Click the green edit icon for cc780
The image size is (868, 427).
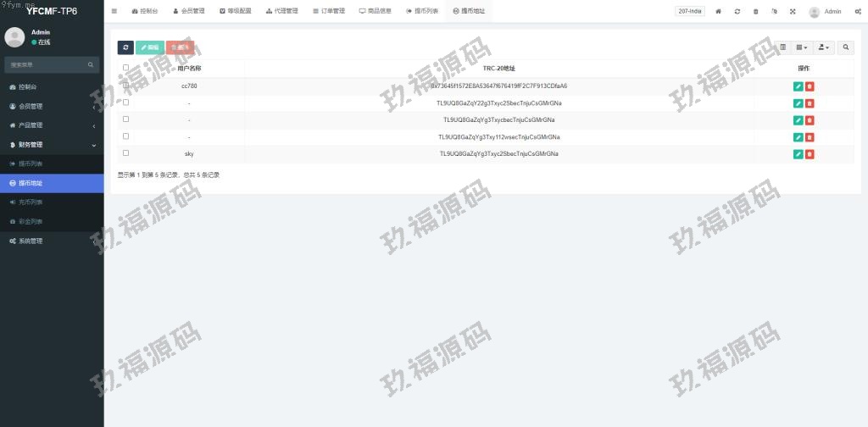[x=798, y=86]
